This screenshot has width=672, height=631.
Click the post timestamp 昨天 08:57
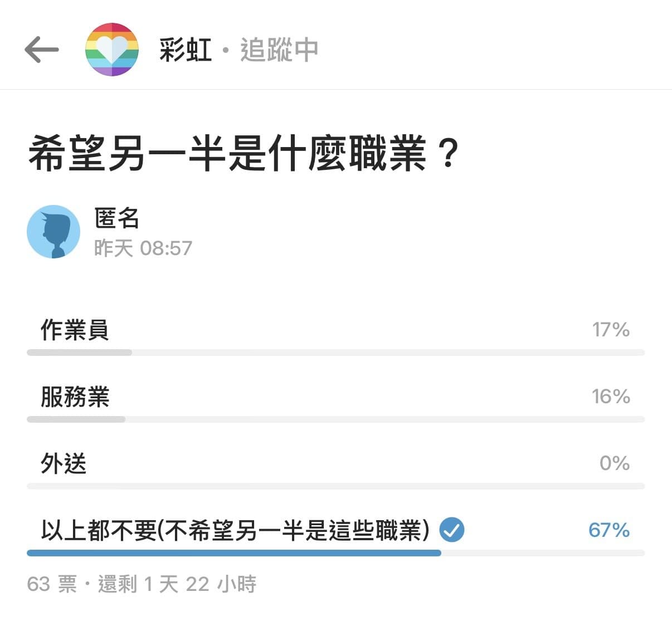coord(143,248)
